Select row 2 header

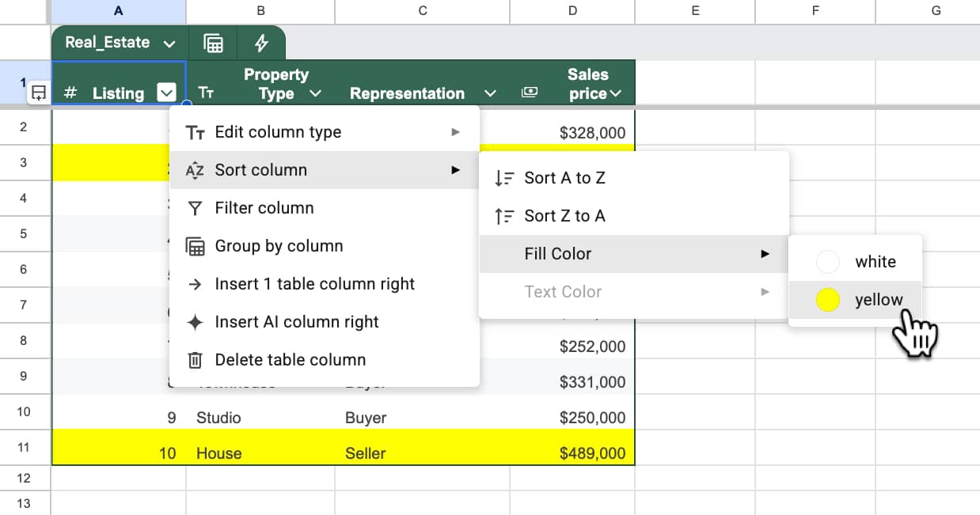[x=24, y=127]
